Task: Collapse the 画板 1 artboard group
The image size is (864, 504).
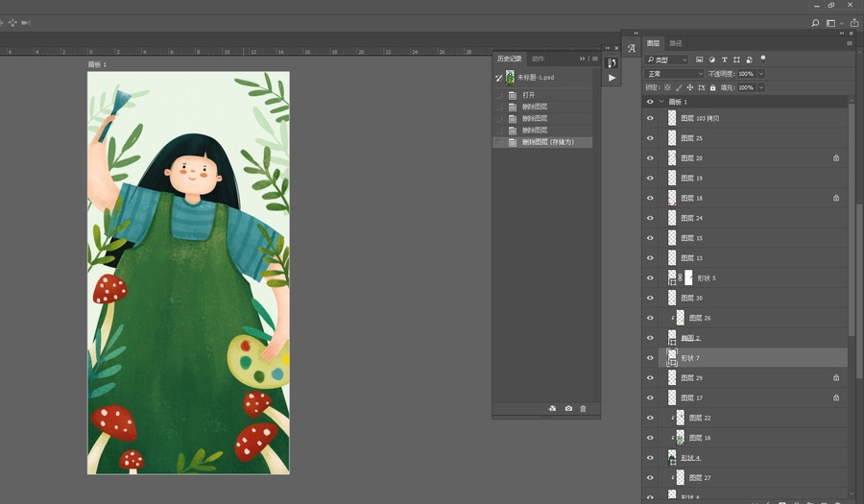Action: [x=661, y=102]
